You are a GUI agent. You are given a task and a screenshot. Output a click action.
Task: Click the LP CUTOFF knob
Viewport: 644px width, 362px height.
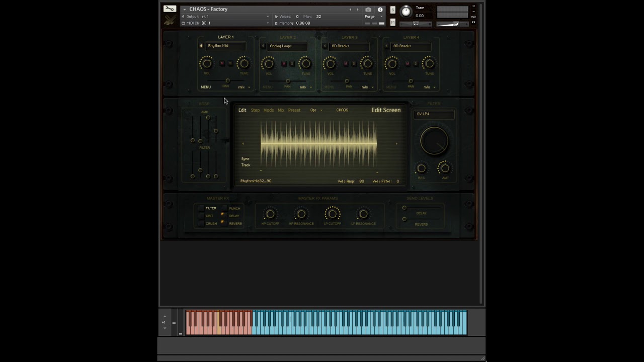332,214
